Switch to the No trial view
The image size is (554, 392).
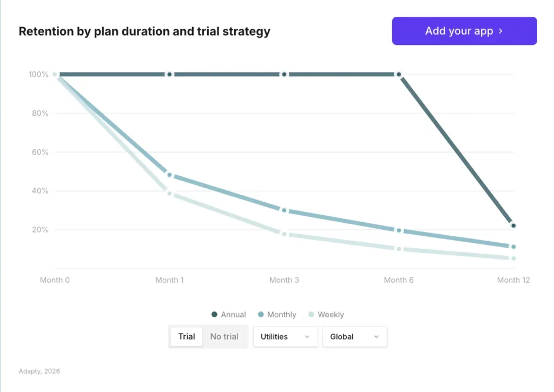pos(225,336)
